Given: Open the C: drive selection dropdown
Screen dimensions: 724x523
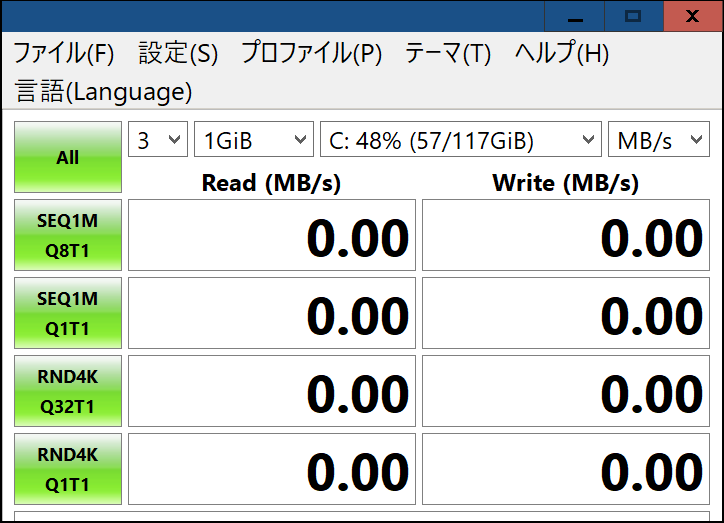Looking at the screenshot, I should (x=461, y=139).
